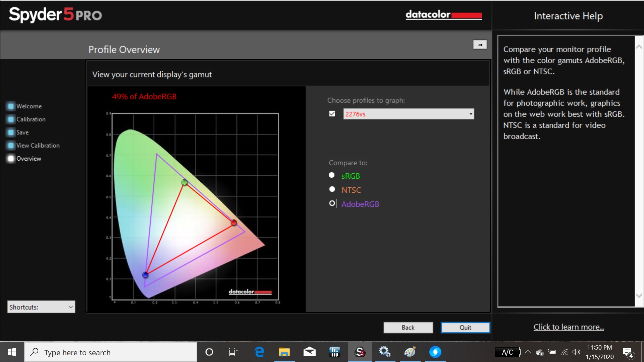Viewport: 644px width, 362px height.
Task: Open Task View on the taskbar
Action: (233, 352)
